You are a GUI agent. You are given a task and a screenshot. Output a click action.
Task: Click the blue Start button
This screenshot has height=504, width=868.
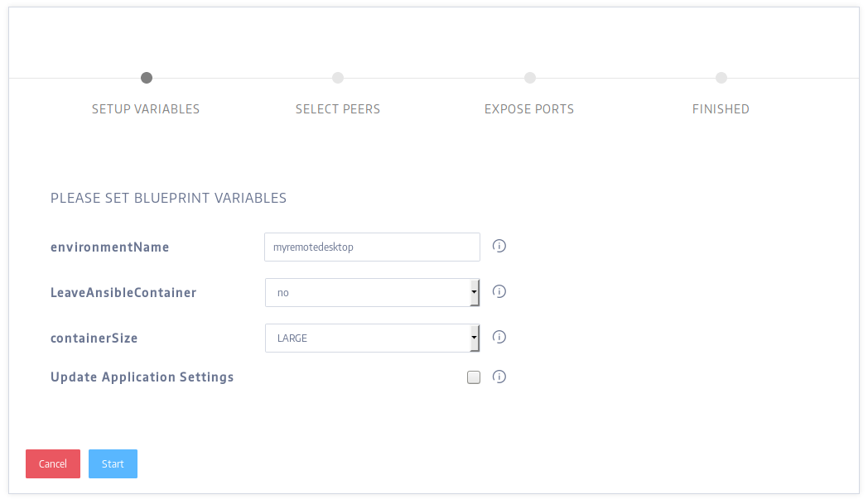click(x=113, y=463)
